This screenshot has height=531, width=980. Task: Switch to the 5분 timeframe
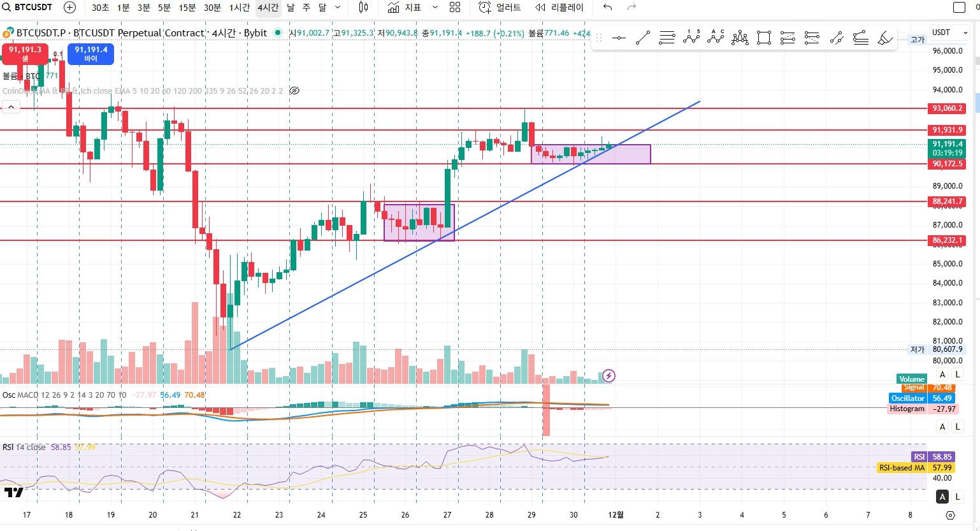point(164,8)
